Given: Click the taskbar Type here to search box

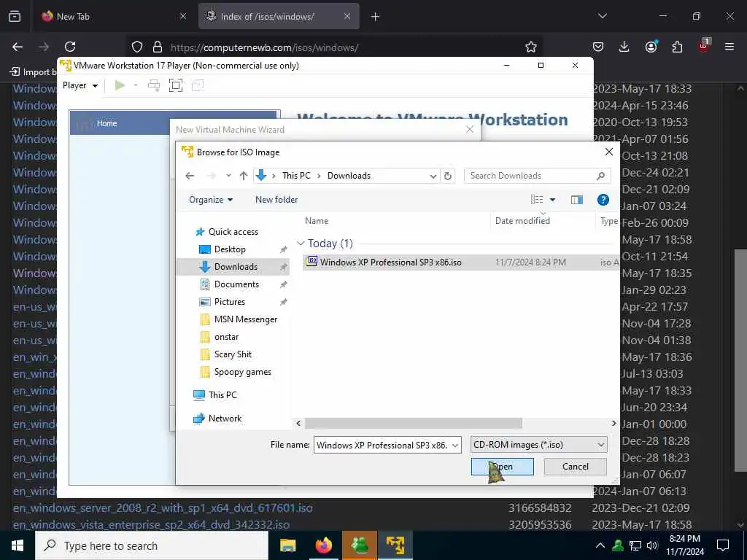Looking at the screenshot, I should [x=152, y=545].
